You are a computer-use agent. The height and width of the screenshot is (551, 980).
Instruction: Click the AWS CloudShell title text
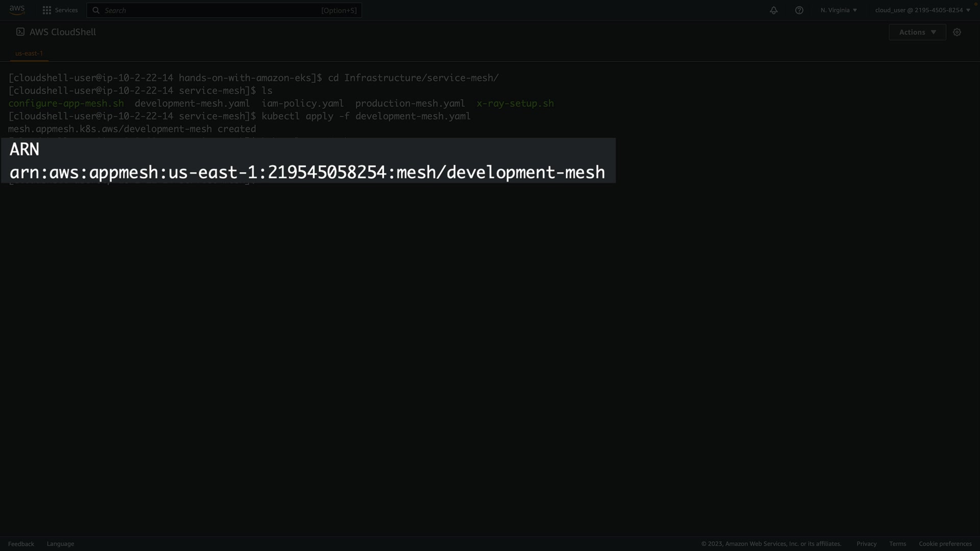63,32
